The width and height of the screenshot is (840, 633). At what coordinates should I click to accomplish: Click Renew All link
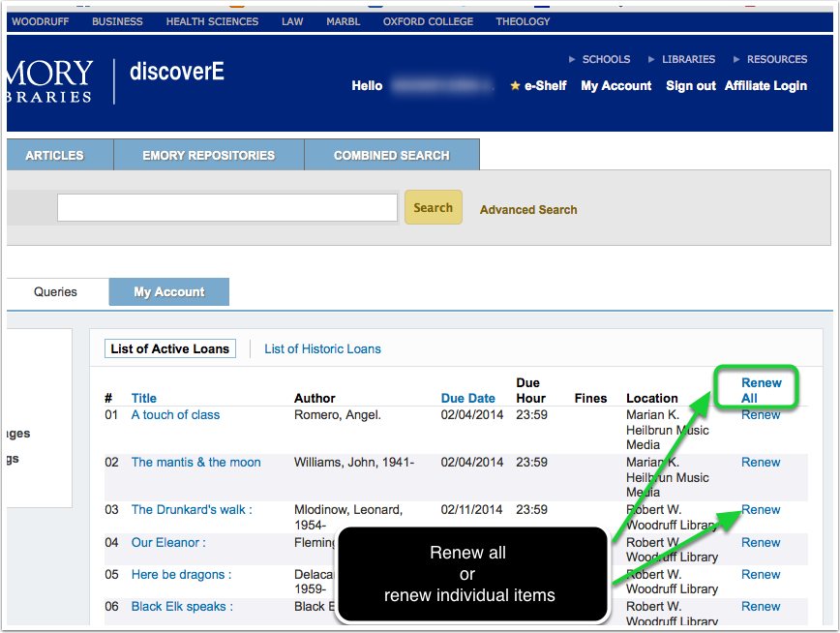(761, 390)
